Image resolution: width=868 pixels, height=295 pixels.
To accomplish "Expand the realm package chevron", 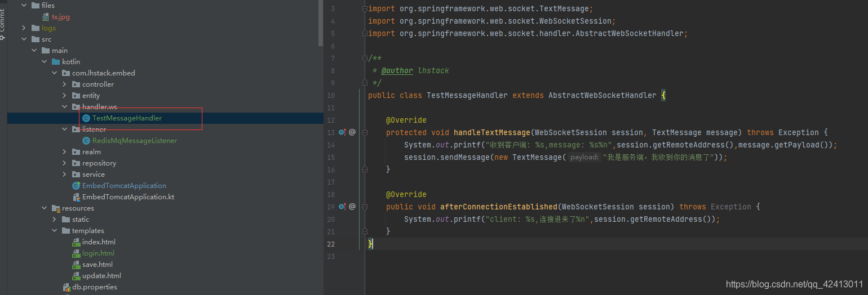I will [x=65, y=151].
